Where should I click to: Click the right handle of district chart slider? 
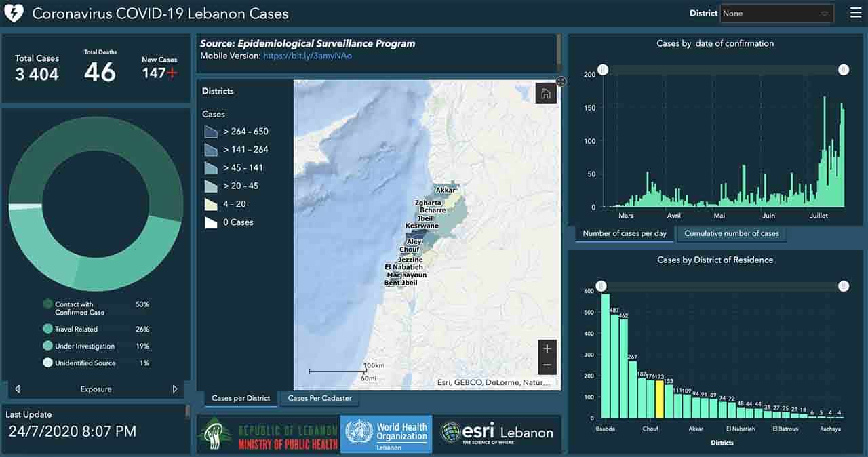(x=843, y=286)
